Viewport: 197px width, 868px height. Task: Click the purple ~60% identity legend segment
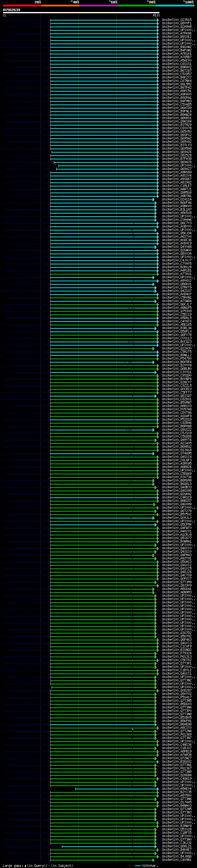[98, 6]
